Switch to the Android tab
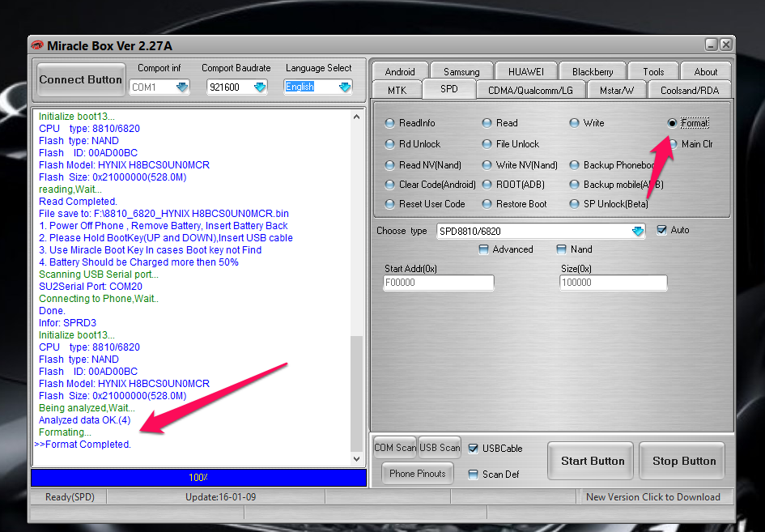765x532 pixels. tap(400, 72)
